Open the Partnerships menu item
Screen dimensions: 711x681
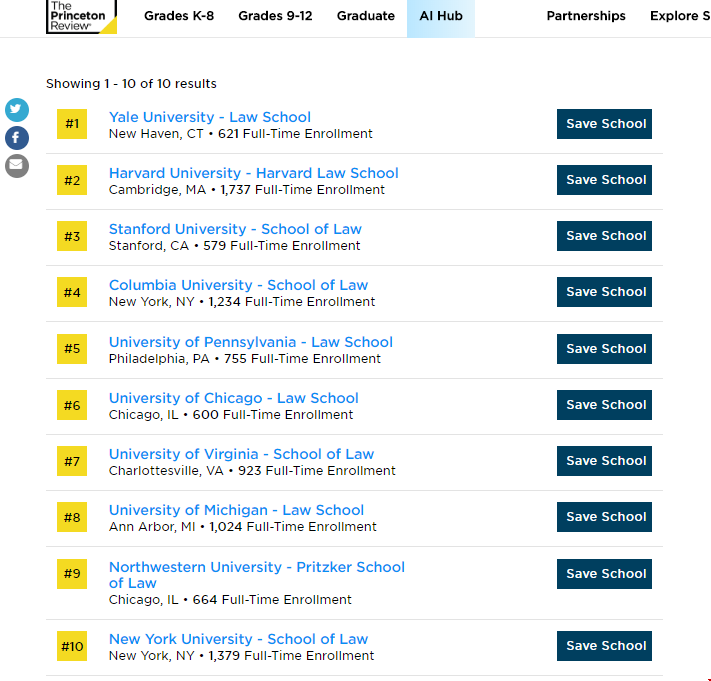[x=586, y=16]
